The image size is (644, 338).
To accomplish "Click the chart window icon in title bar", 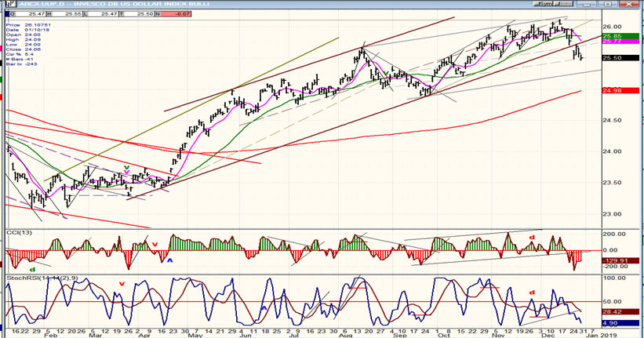I will click(11, 4).
